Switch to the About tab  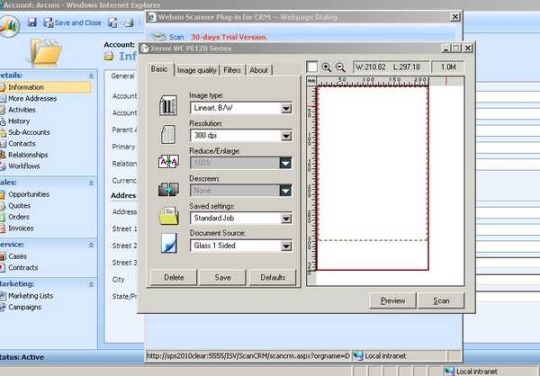coord(259,70)
